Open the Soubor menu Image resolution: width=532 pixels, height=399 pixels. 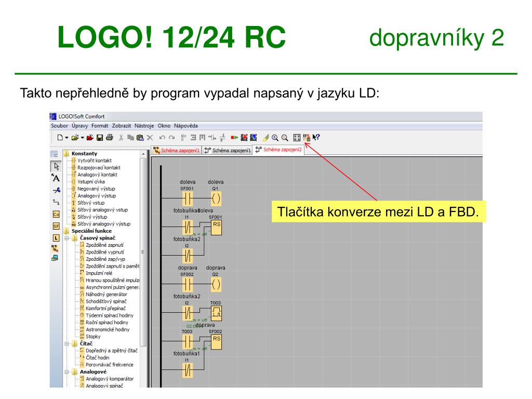tap(59, 126)
